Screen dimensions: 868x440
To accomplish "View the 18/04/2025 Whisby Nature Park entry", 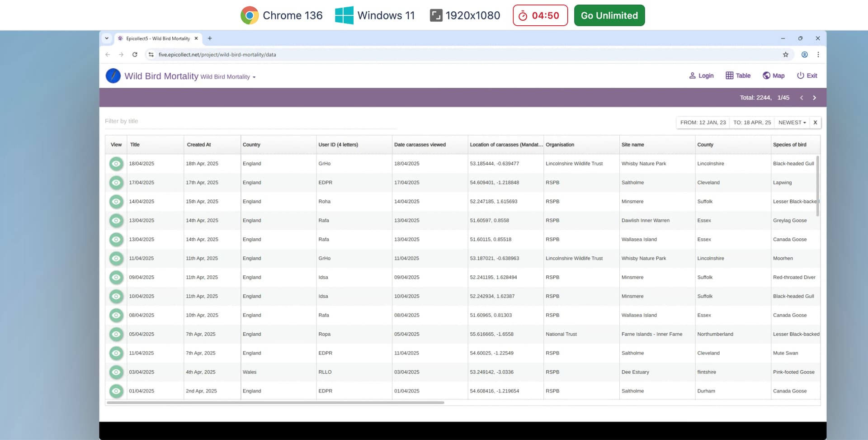I will [116, 164].
